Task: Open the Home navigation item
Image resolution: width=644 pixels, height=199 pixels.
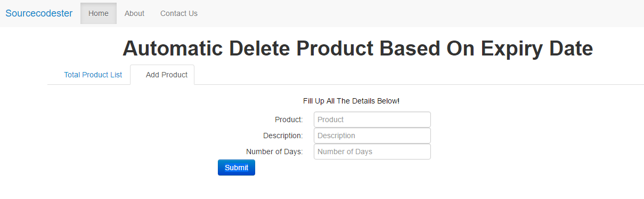Action: pos(99,13)
